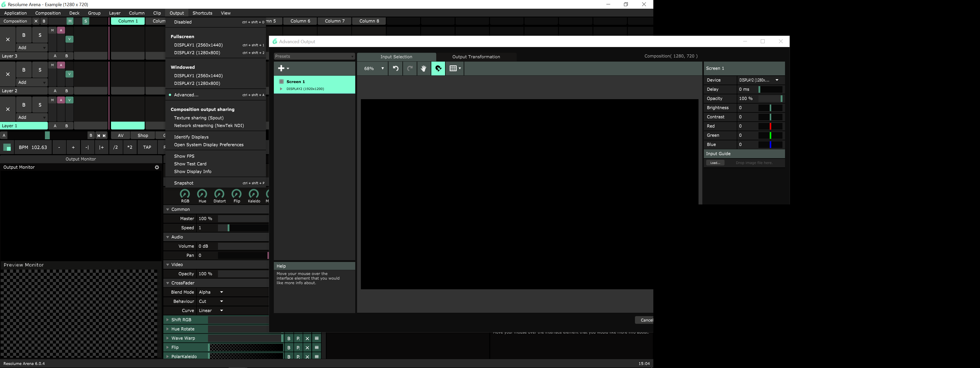Image resolution: width=980 pixels, height=368 pixels.
Task: Open the grid options icon
Action: pos(455,68)
